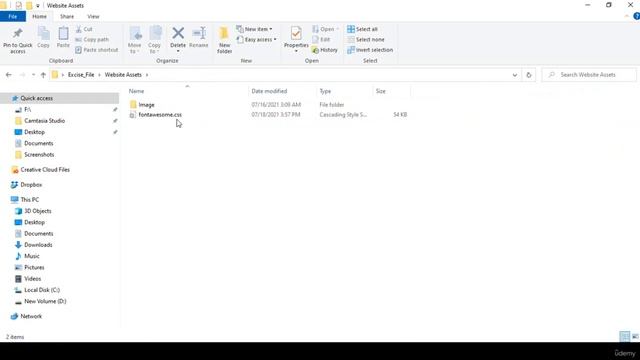
Task: Click the Search Website Assets field
Action: click(x=589, y=75)
